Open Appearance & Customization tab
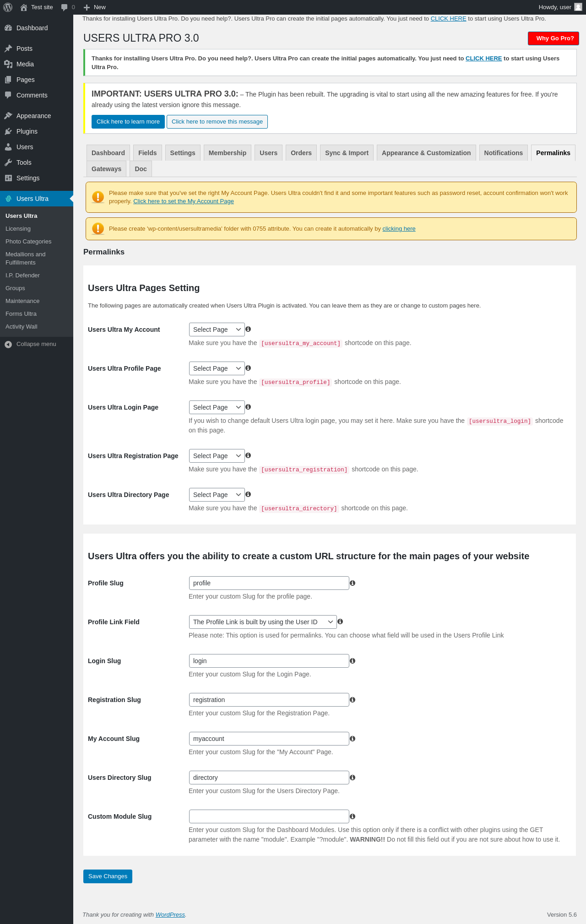The width and height of the screenshot is (586, 924). point(426,153)
